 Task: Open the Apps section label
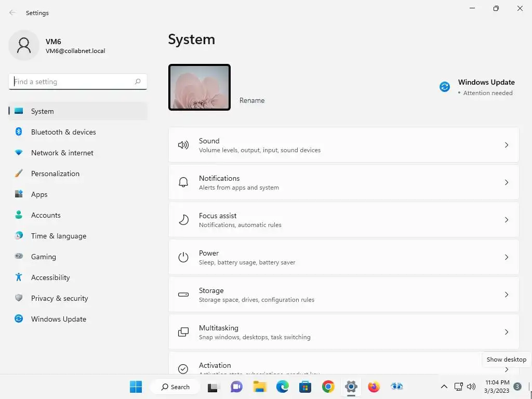(39, 194)
